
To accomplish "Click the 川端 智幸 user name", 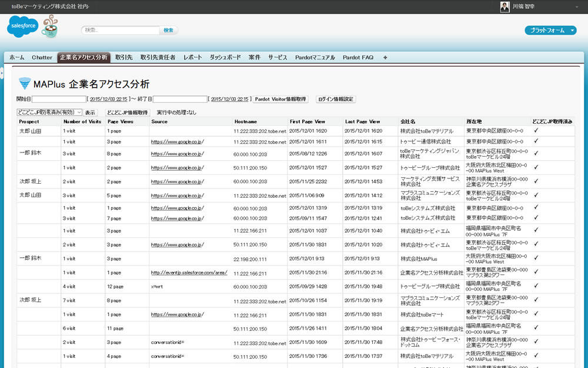I will (523, 6).
